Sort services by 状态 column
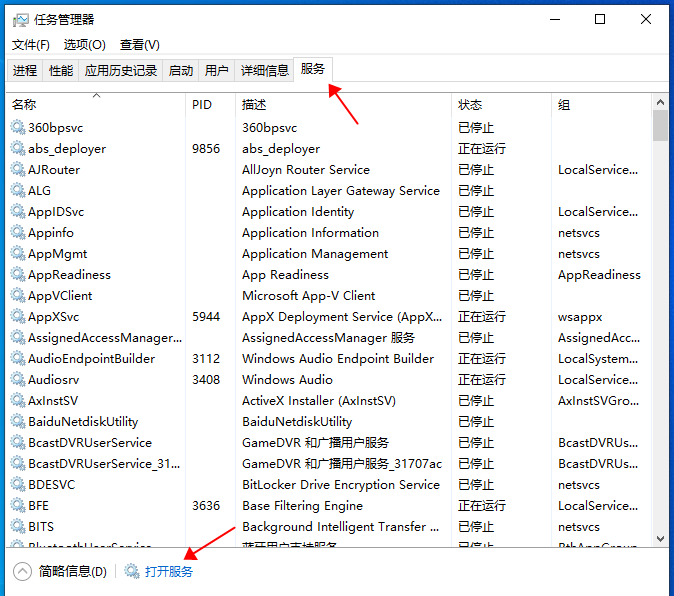Viewport: 674px width, 596px height. [470, 105]
